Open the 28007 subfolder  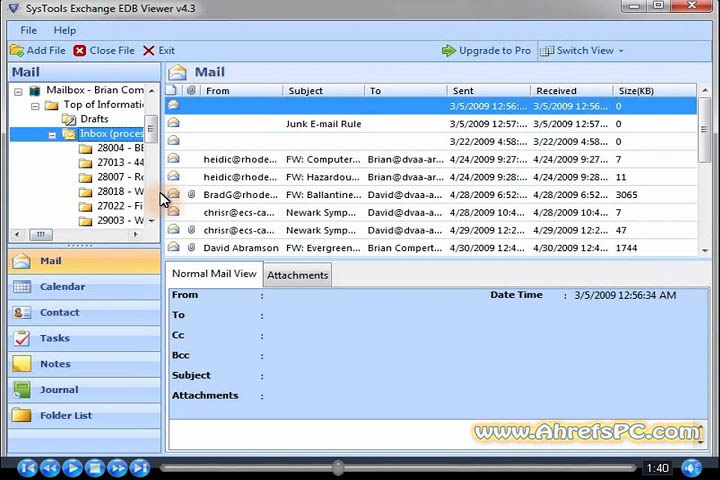(x=120, y=177)
